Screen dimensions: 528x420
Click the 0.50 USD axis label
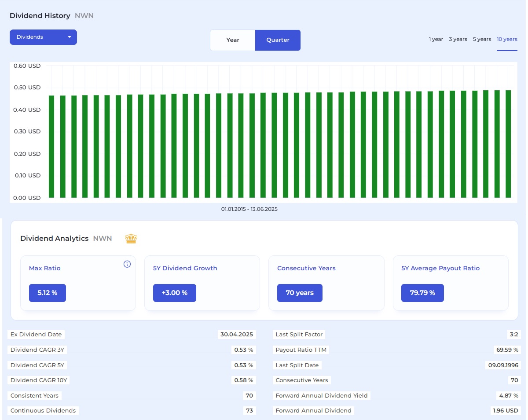(x=27, y=88)
